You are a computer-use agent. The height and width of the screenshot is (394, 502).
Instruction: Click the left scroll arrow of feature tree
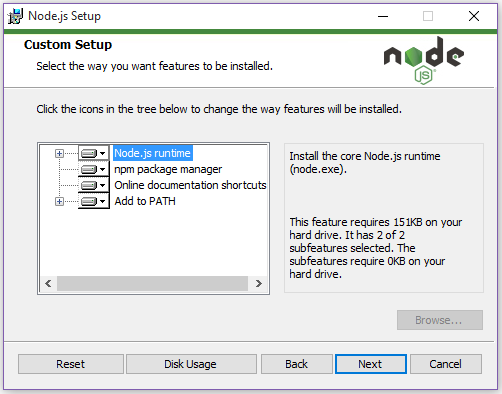pos(48,284)
